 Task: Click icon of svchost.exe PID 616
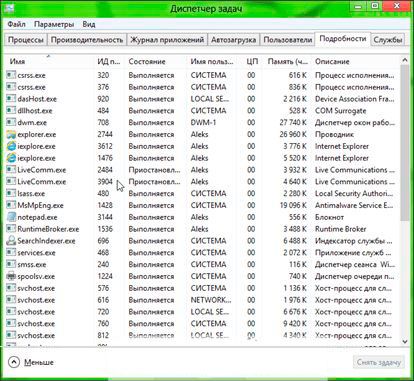[11, 300]
